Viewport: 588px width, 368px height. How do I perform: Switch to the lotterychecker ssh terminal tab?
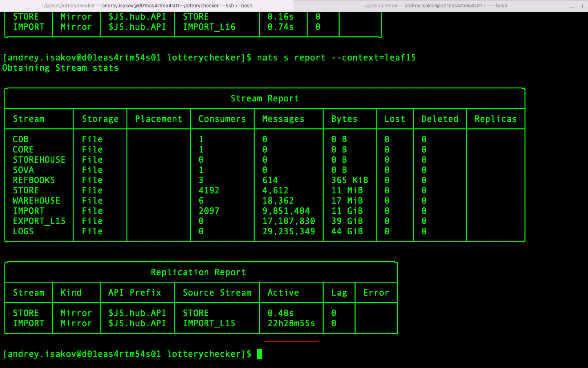[x=147, y=6]
